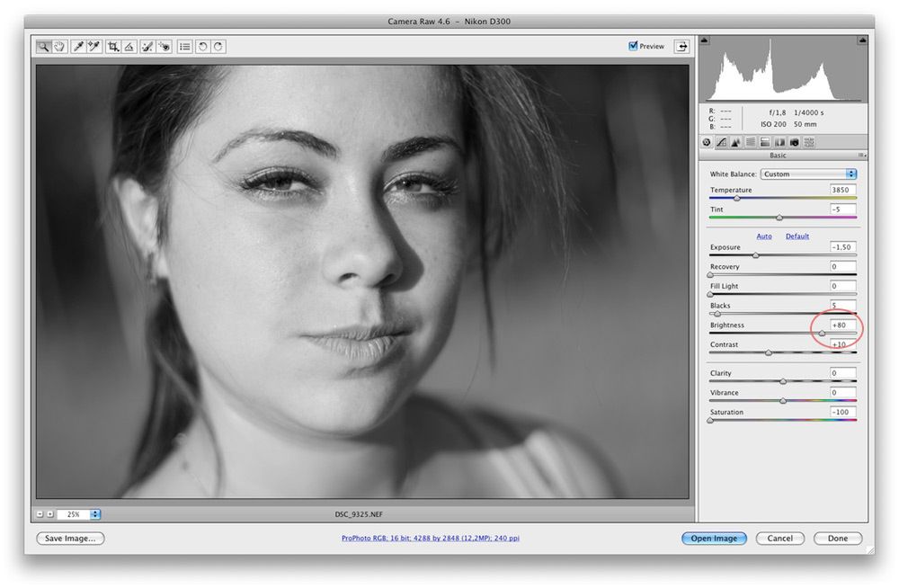Click the Open Image button

pos(714,538)
